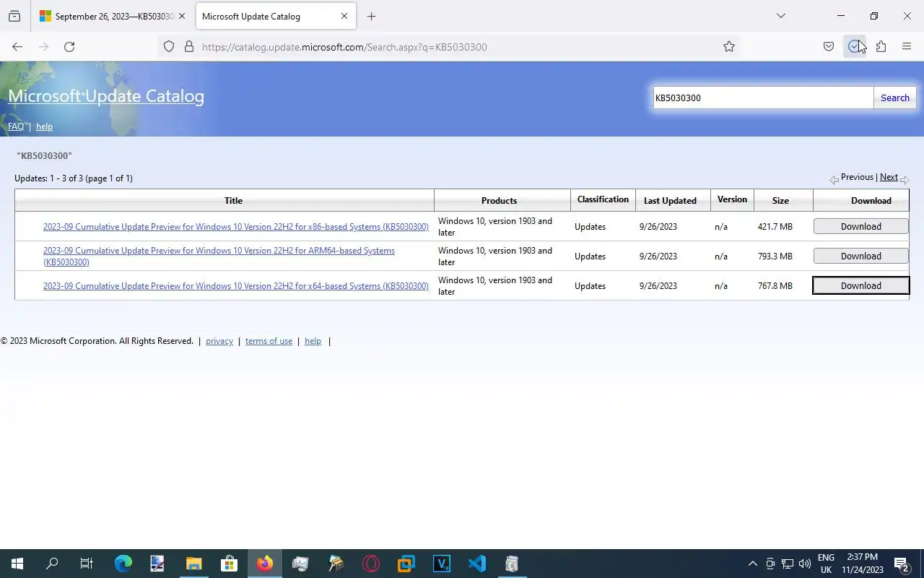
Task: Switch ENG UK input language
Action: coord(826,564)
